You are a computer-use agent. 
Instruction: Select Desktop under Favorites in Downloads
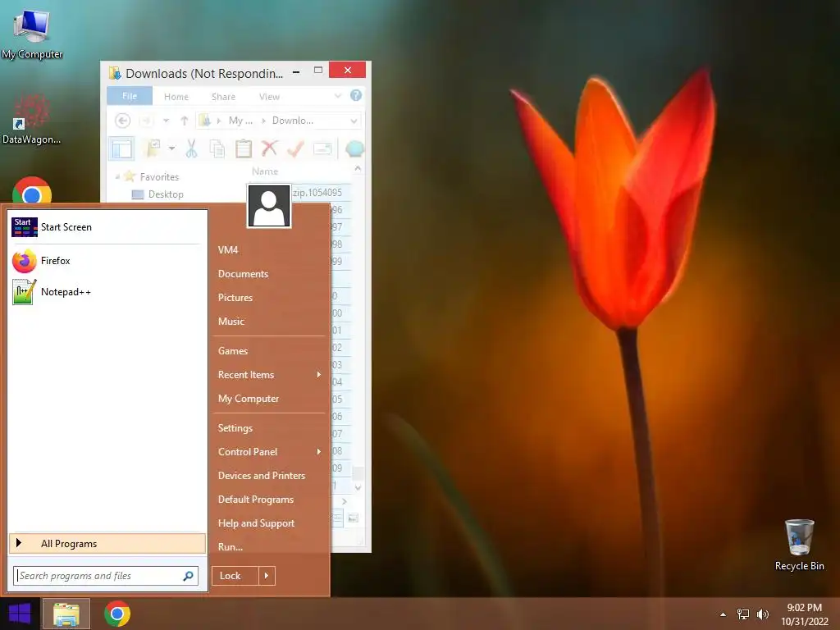(x=166, y=194)
